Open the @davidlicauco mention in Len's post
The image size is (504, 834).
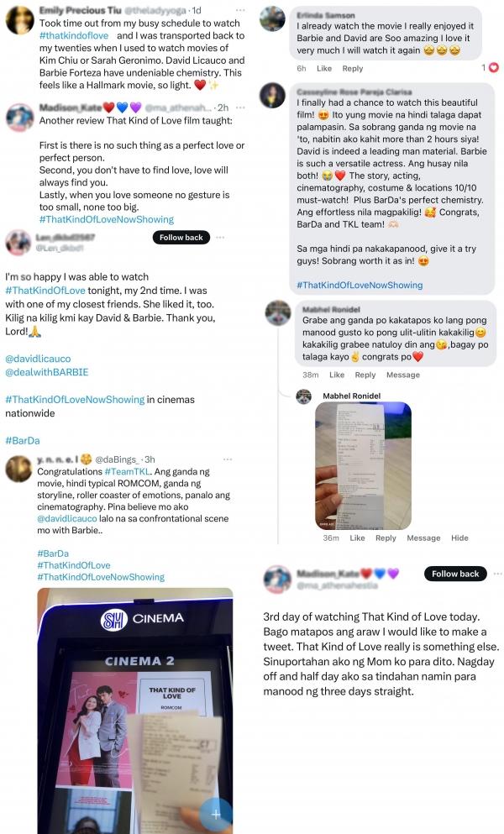coord(39,359)
